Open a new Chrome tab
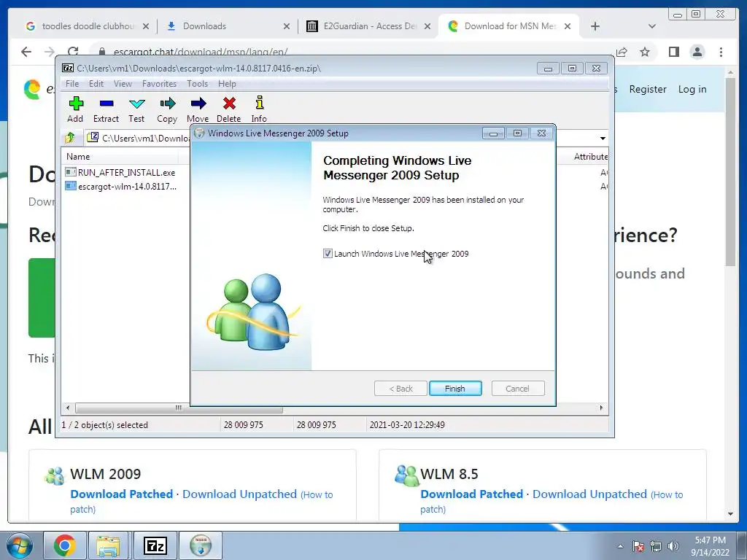 595,26
